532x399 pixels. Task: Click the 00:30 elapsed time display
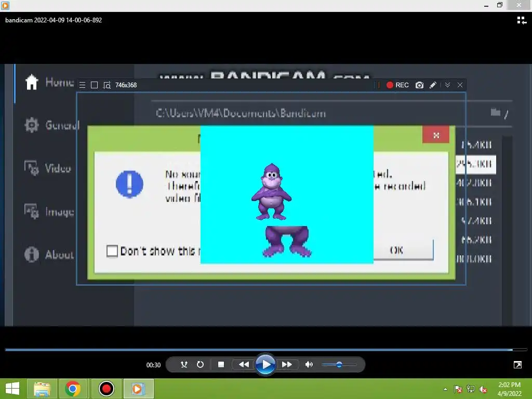click(153, 365)
